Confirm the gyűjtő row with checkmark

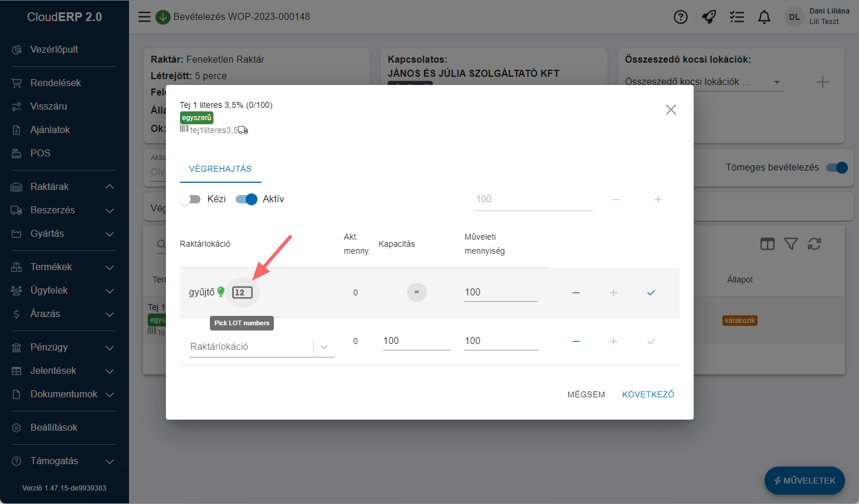(650, 292)
